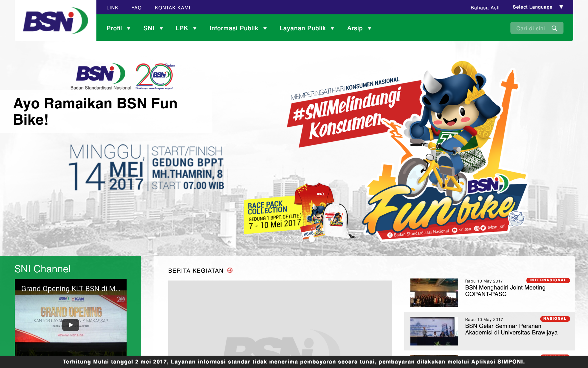Go to the LINK page
The width and height of the screenshot is (588, 368).
[x=112, y=8]
